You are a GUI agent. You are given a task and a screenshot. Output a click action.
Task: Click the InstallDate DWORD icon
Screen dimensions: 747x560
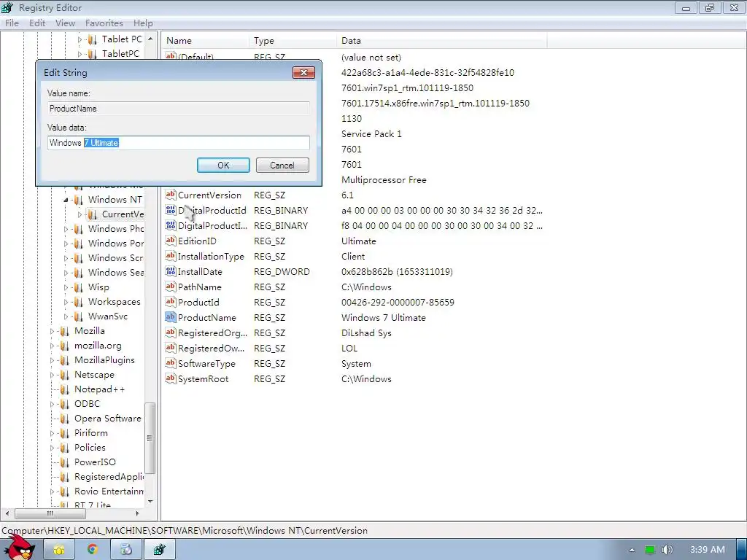pos(171,271)
